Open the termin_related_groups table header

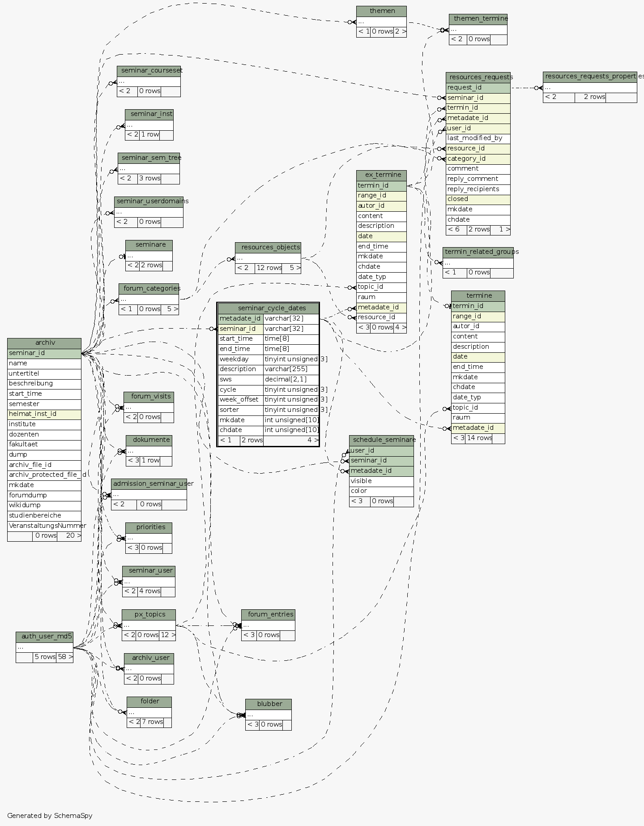pos(478,252)
